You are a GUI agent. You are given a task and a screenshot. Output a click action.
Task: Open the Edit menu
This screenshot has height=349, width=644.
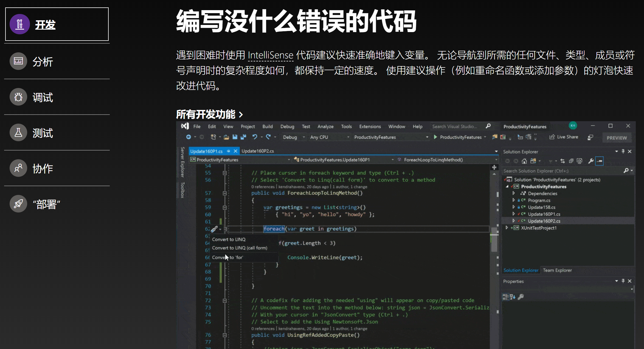(x=212, y=126)
